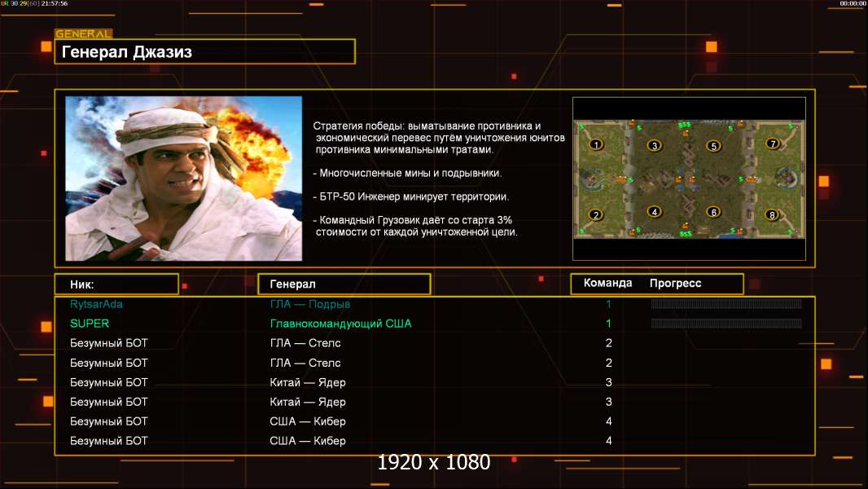Select start position 7 on the map

pos(772,143)
